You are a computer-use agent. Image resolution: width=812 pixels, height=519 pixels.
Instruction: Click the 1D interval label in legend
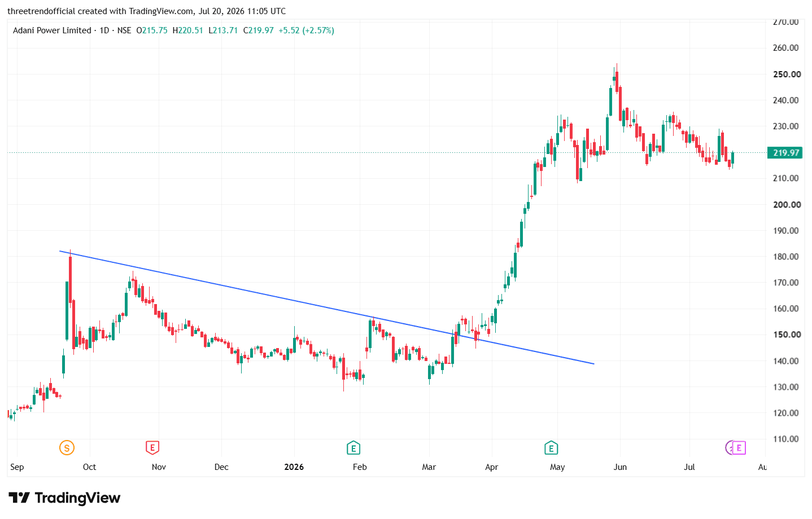[x=104, y=30]
